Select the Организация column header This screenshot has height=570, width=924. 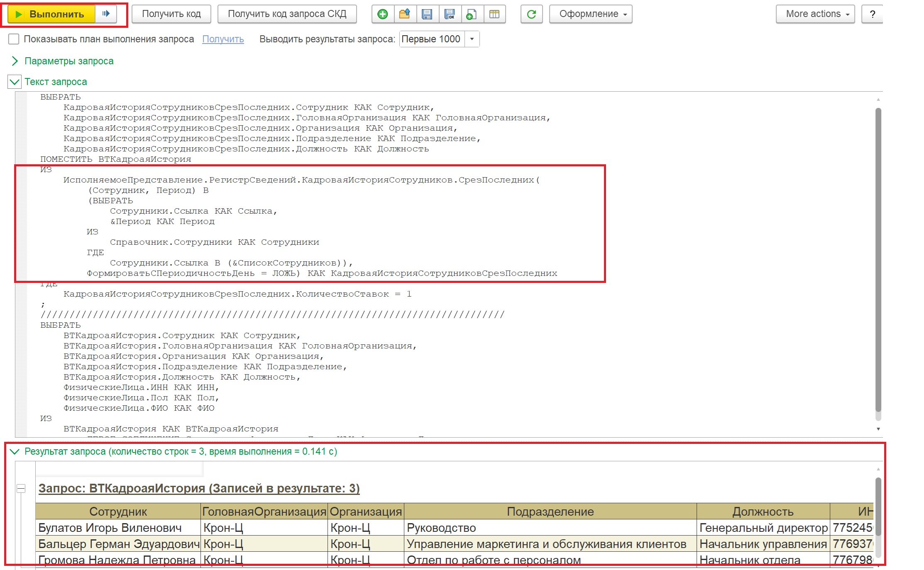[366, 512]
